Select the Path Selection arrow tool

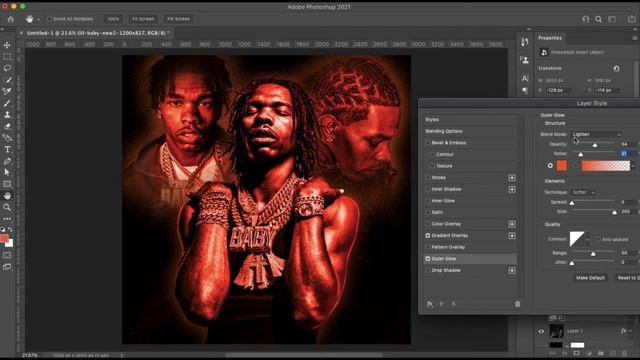(7, 172)
